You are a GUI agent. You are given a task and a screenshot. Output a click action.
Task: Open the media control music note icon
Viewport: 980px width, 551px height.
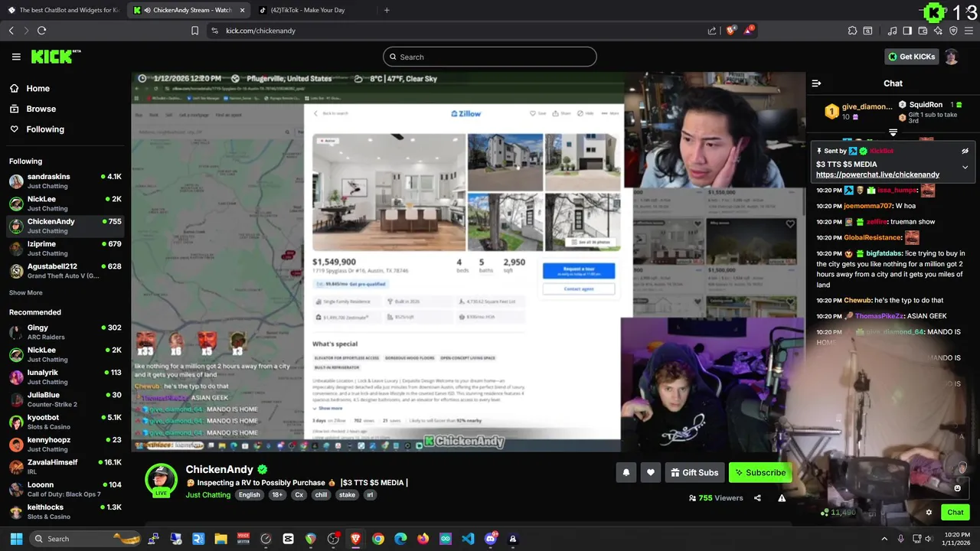(x=892, y=31)
